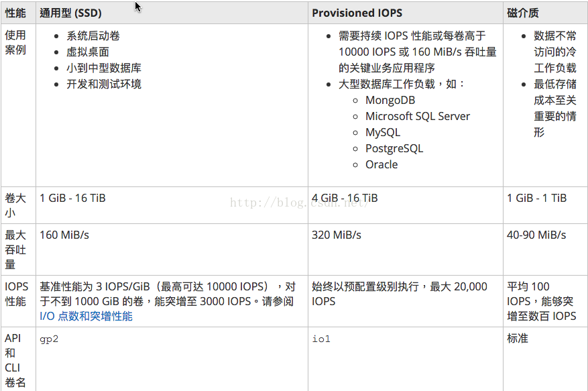Click the PostgreSQL list item
This screenshot has height=391, width=588.
(x=394, y=149)
